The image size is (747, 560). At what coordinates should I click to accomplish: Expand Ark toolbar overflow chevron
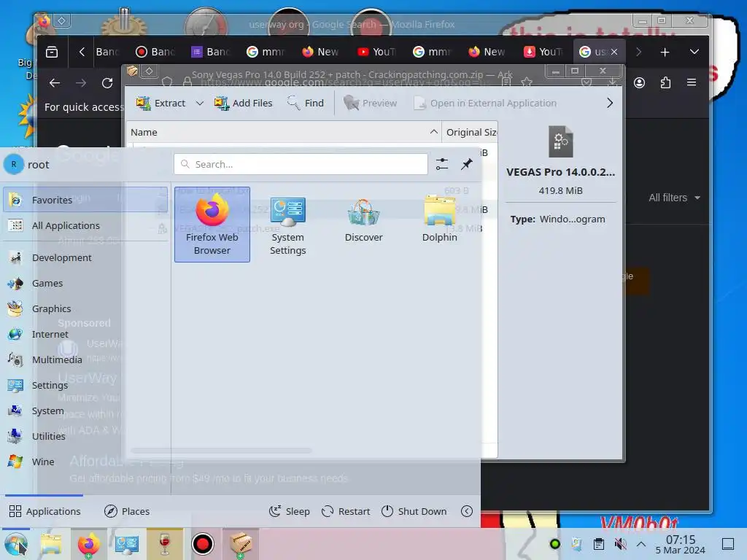click(610, 103)
